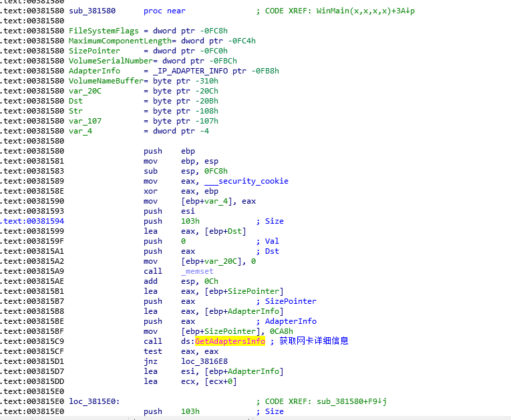Follow the loc_3816E8 jump target
Screen dimensions: 511x420
tap(206, 361)
